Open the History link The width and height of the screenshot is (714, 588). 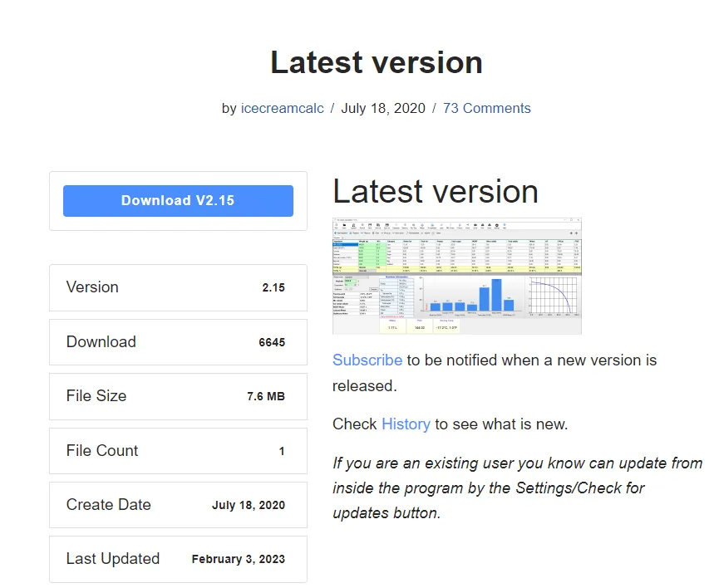tap(406, 424)
